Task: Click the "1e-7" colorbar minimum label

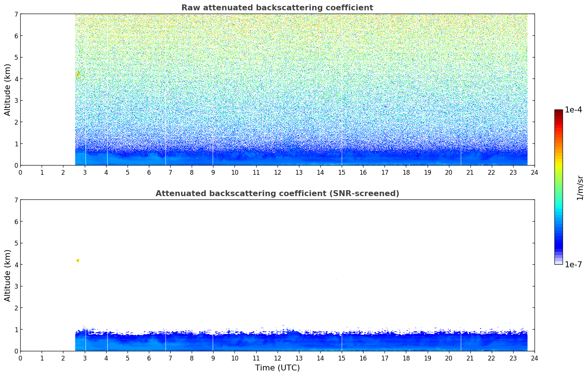Action: [573, 264]
